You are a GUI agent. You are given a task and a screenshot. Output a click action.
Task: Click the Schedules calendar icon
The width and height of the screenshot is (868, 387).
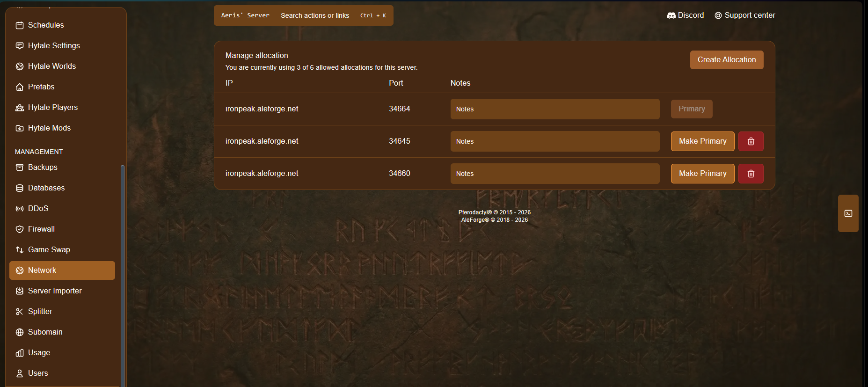click(20, 25)
